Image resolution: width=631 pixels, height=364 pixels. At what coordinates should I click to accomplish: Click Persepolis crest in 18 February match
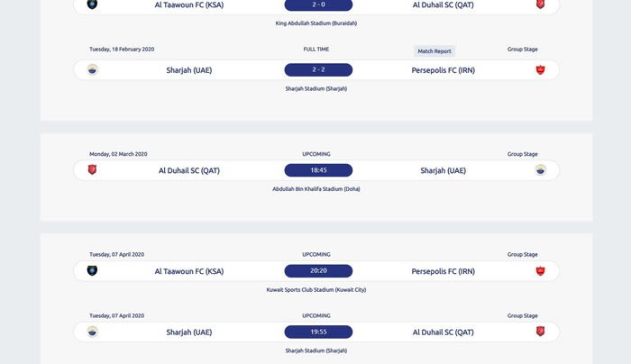[540, 70]
